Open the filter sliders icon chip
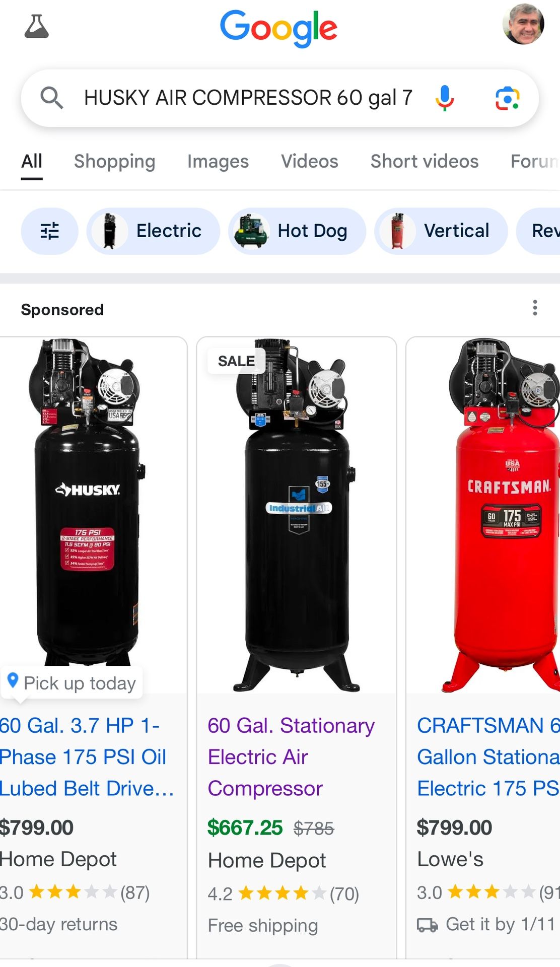Screen dimensions: 560x967 (x=49, y=231)
